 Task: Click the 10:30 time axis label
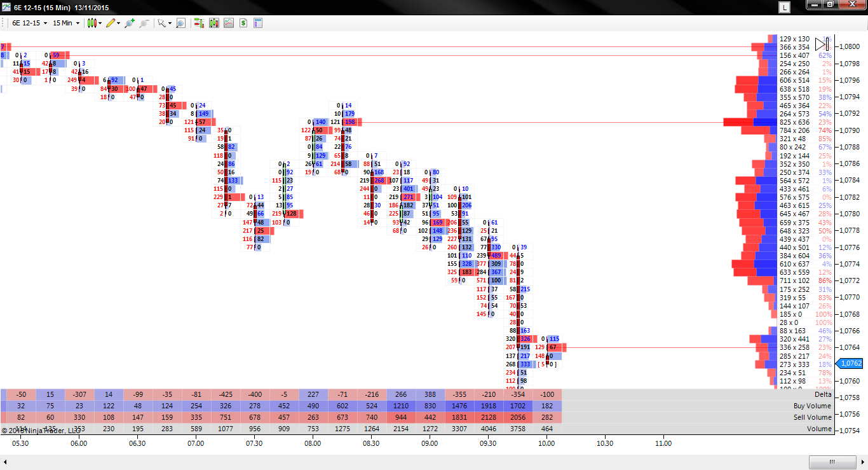pyautogui.click(x=605, y=443)
